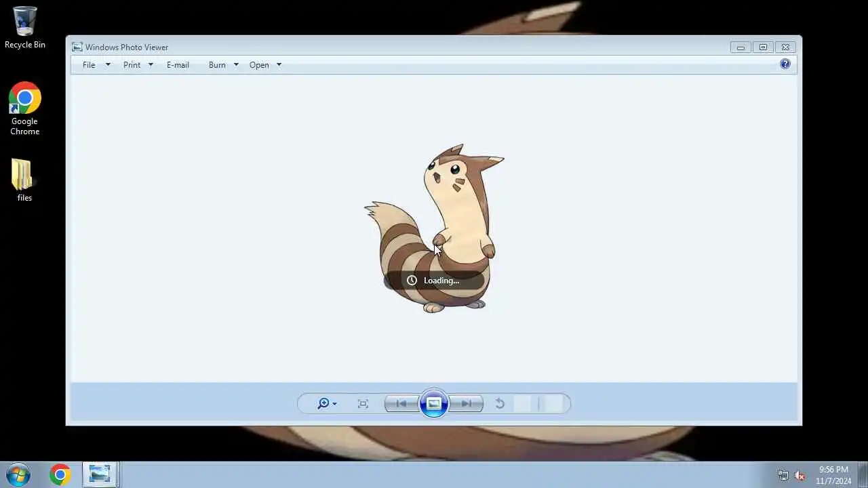The height and width of the screenshot is (488, 868).
Task: Expand the Open dropdown arrow
Action: pos(279,65)
